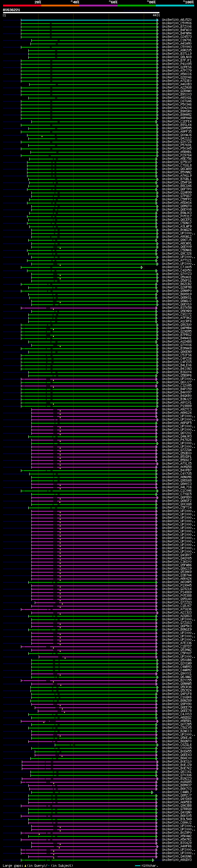This screenshot has width=197, height=868.
Task: Click hit UniRef100_B9SI03
Action: pos(177,94)
